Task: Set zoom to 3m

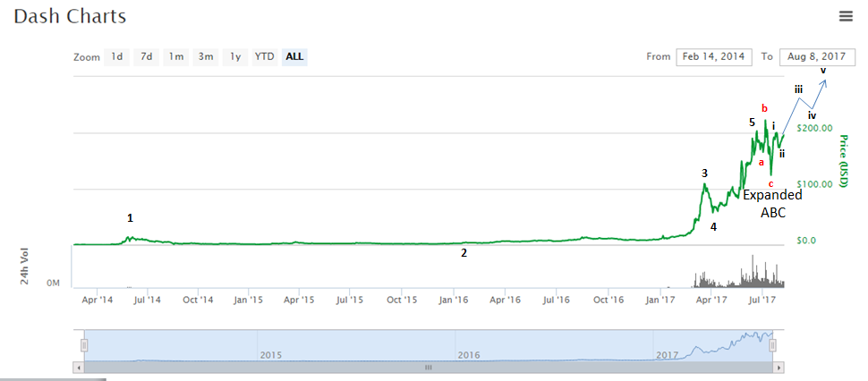Action: pyautogui.click(x=206, y=56)
